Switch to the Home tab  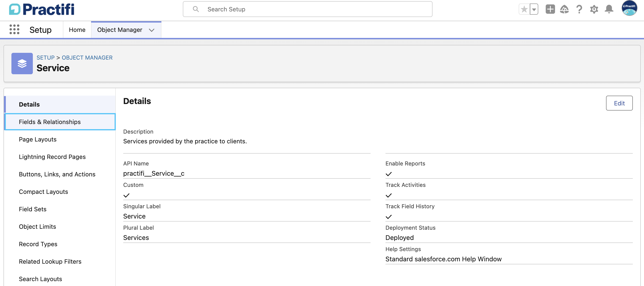point(77,30)
